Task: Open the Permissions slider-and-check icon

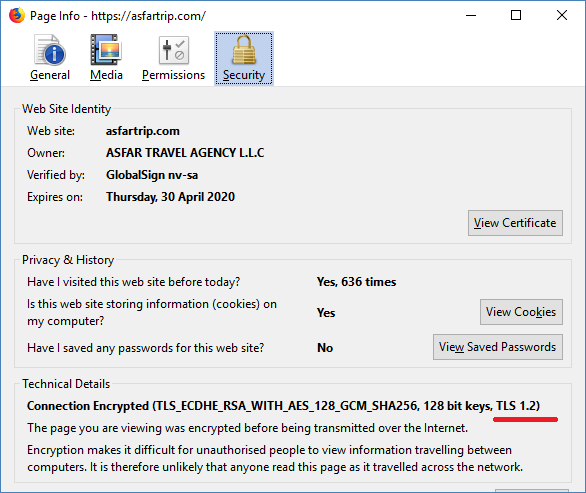Action: tap(173, 50)
